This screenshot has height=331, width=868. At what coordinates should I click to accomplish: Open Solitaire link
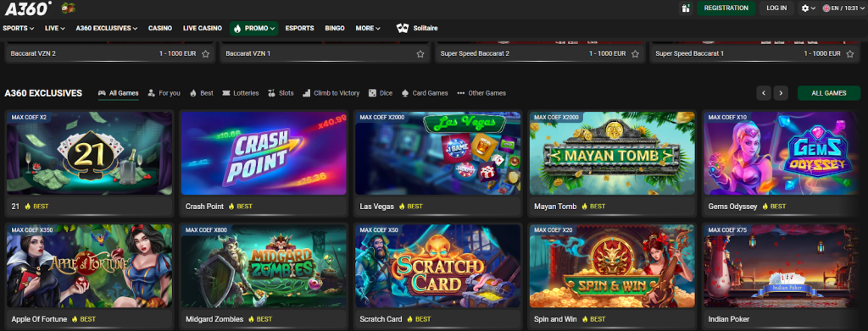point(426,28)
